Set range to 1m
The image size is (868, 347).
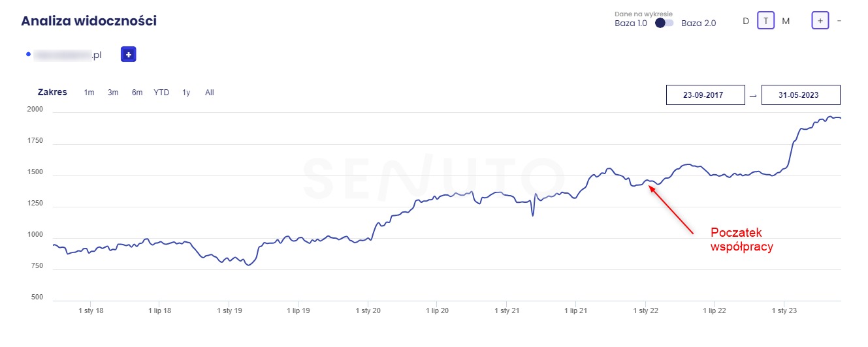[x=89, y=93]
